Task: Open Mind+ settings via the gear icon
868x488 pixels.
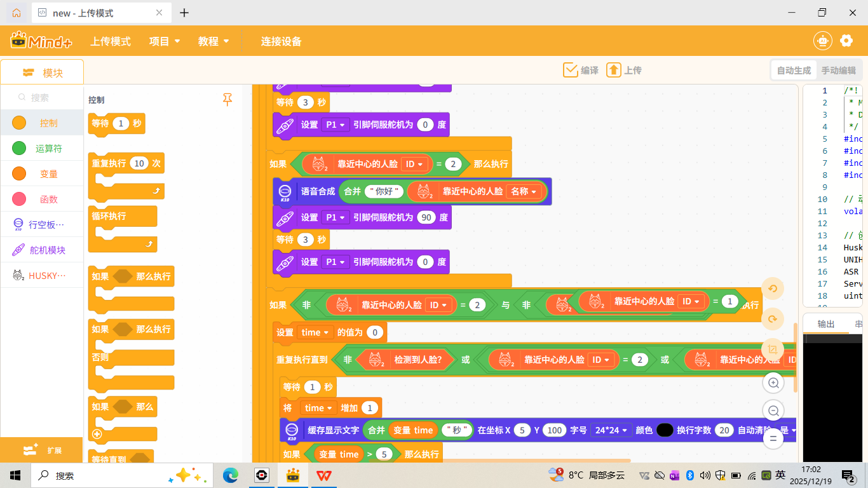Action: [846, 40]
